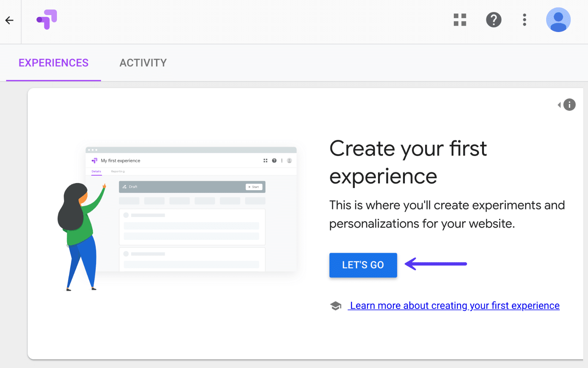Viewport: 588px width, 368px height.
Task: Open Optimize help via the question mark icon
Action: [x=494, y=20]
